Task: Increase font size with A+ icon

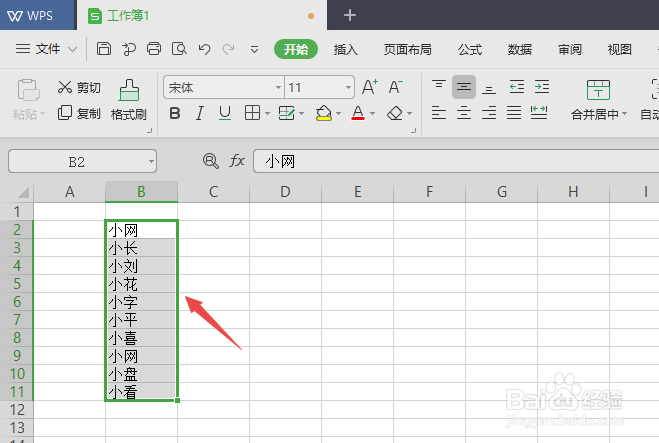Action: [370, 87]
